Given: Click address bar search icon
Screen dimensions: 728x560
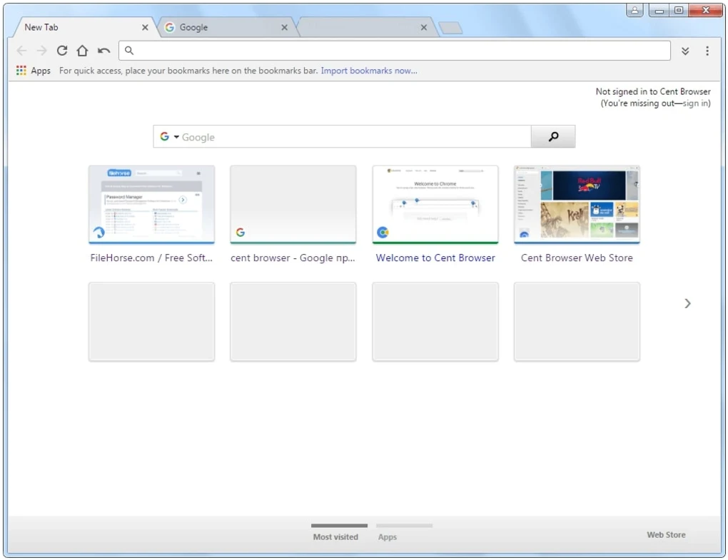Looking at the screenshot, I should (129, 51).
